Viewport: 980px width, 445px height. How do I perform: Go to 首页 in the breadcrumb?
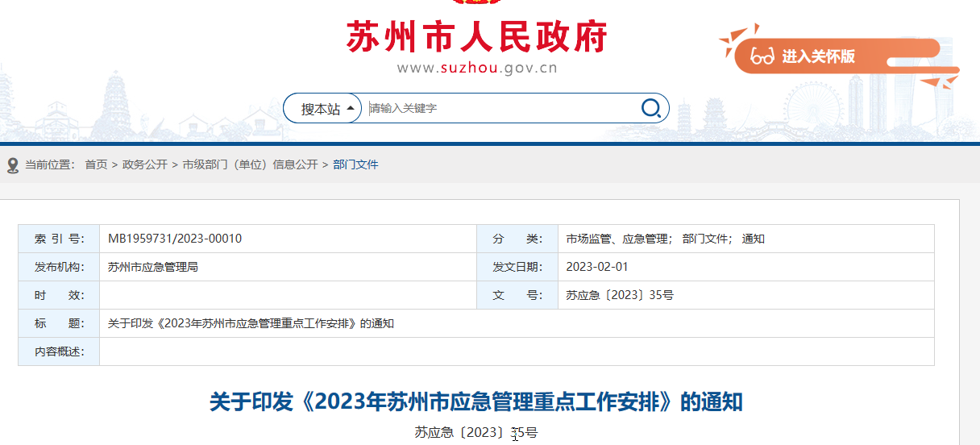coord(96,164)
